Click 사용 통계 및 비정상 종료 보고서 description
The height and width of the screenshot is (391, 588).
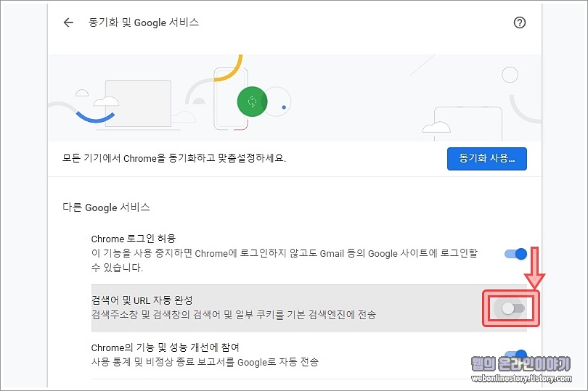205,362
